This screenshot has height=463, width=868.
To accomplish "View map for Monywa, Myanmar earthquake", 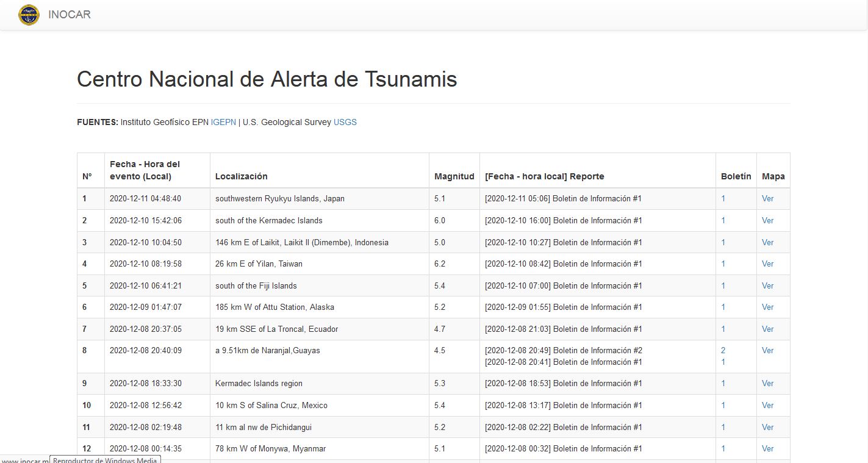I will [767, 449].
